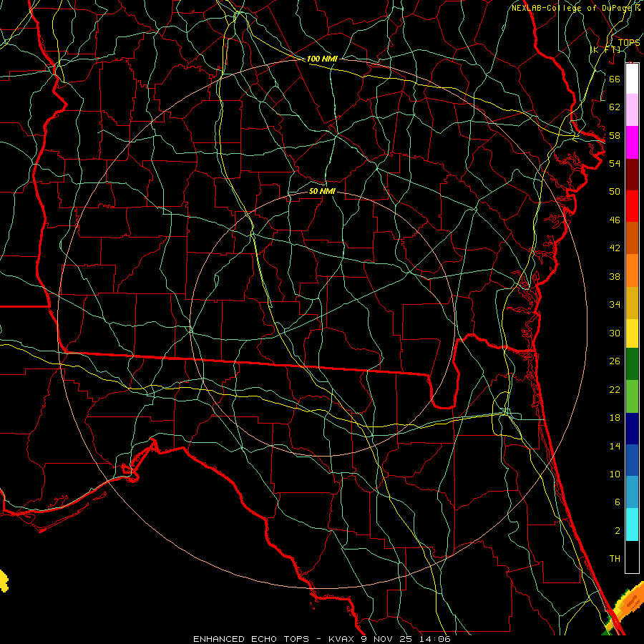Click the white swatch in the tops legend

coord(632,79)
